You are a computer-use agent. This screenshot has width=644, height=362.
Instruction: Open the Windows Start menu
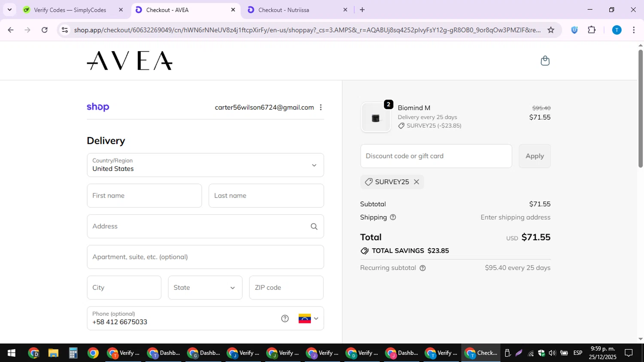[x=11, y=353]
